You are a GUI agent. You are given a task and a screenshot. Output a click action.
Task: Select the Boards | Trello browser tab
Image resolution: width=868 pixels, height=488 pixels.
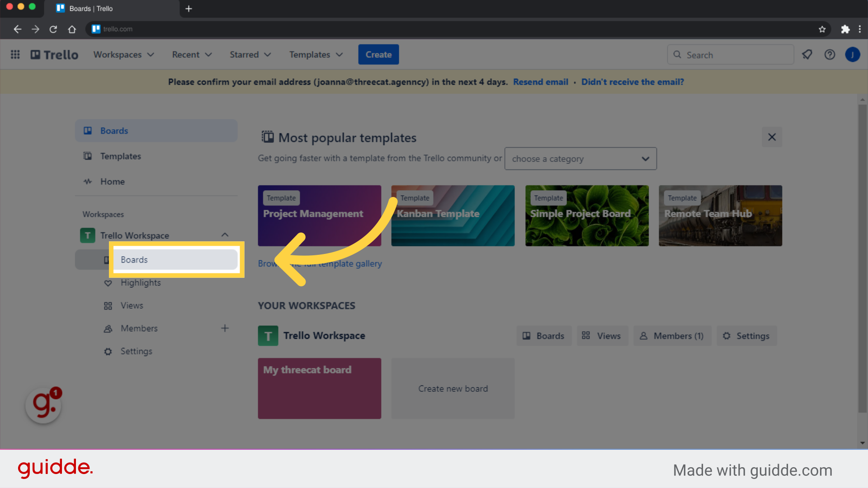click(x=90, y=8)
